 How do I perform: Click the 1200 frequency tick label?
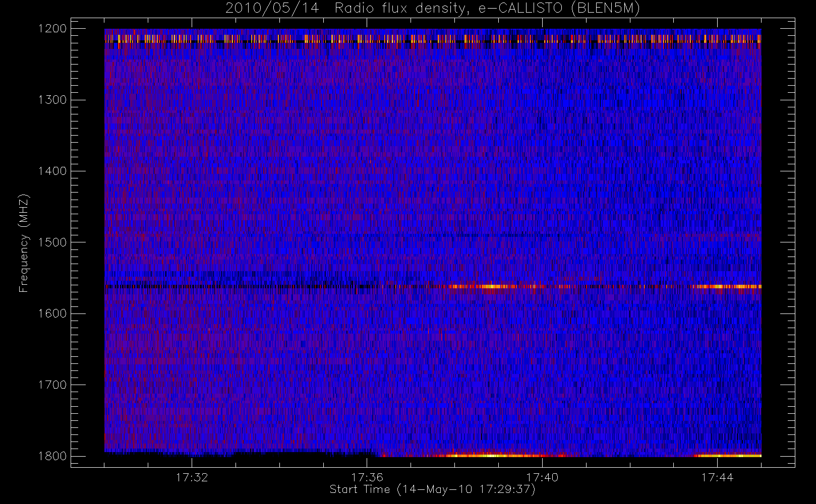click(x=52, y=29)
